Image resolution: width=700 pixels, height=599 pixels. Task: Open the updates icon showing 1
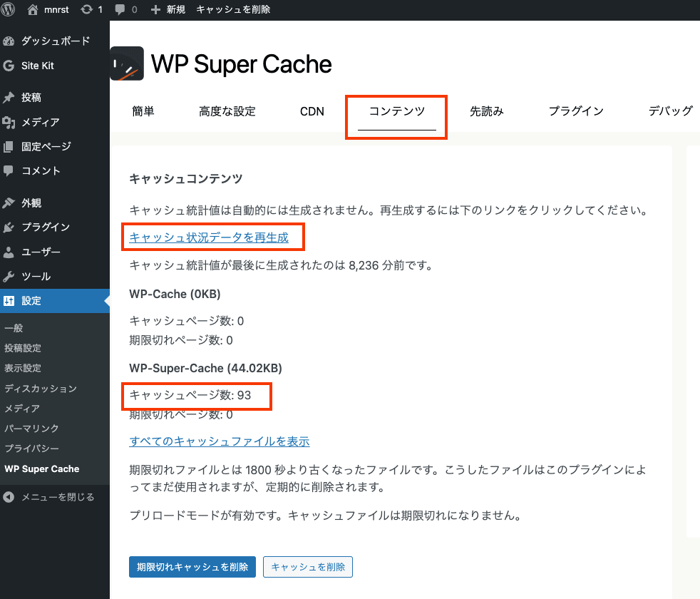tap(86, 9)
